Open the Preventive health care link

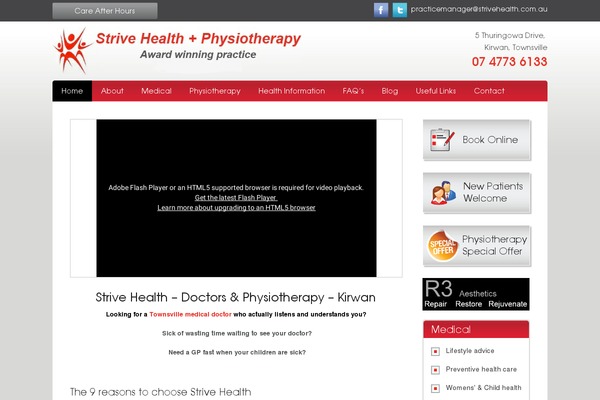coord(481,369)
